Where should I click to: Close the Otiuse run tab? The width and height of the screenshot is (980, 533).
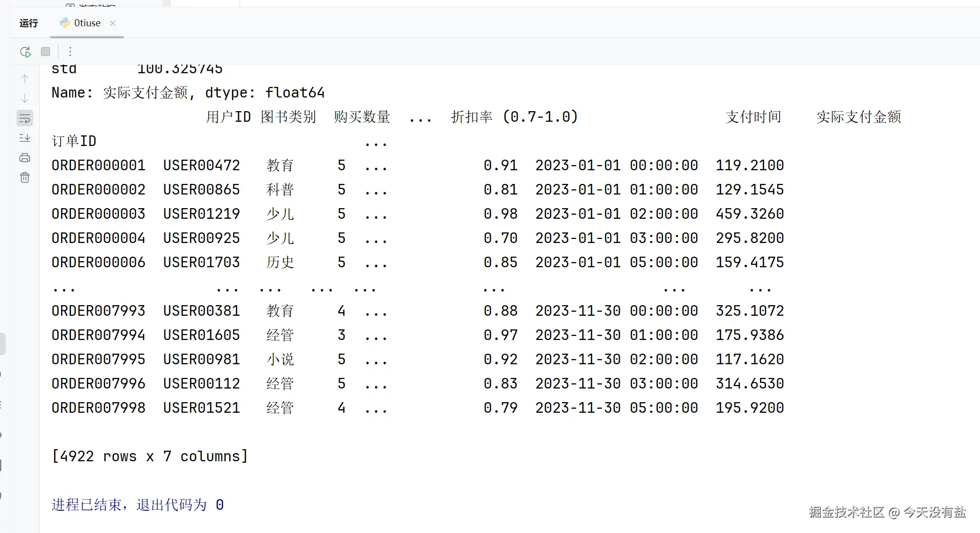[x=113, y=23]
